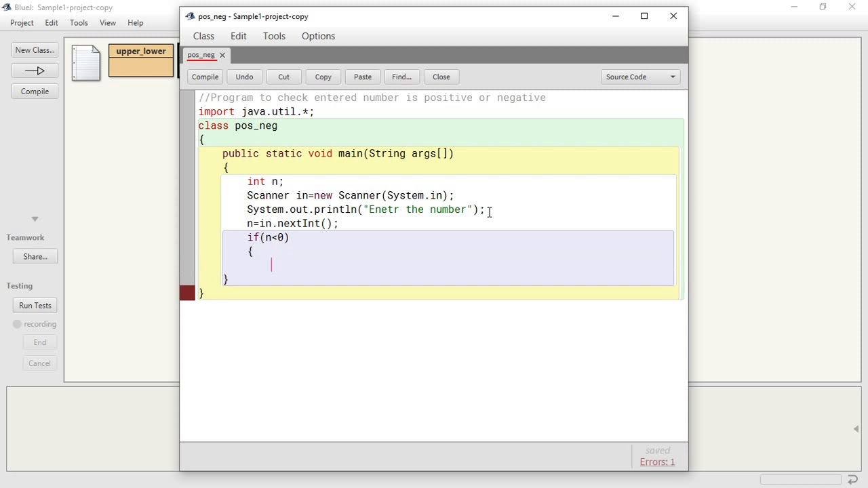Click New Class... in the main window
Image resolution: width=868 pixels, height=488 pixels.
35,50
